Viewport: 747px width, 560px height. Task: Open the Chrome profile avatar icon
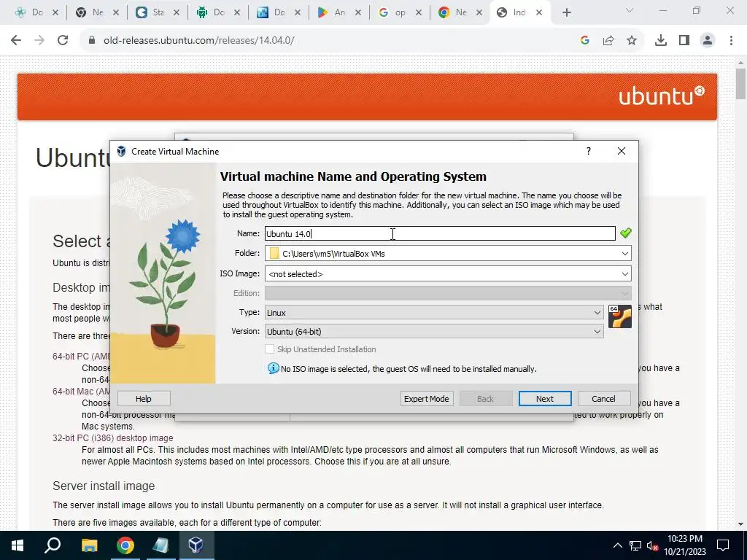click(708, 41)
